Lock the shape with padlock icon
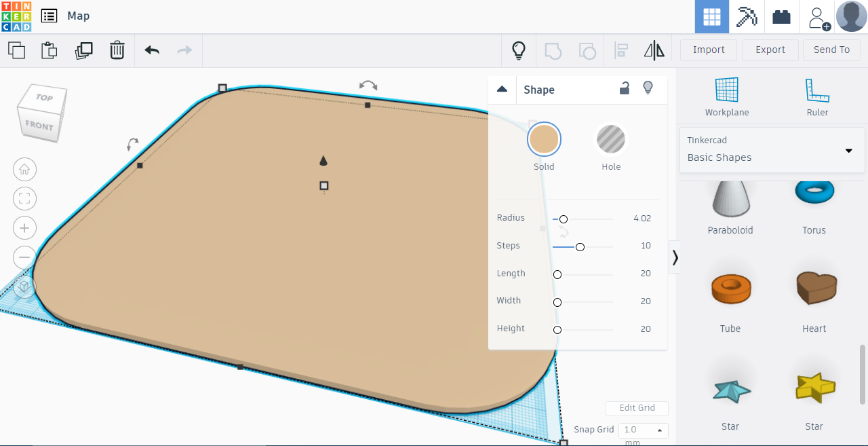The width and height of the screenshot is (868, 446). coord(625,88)
